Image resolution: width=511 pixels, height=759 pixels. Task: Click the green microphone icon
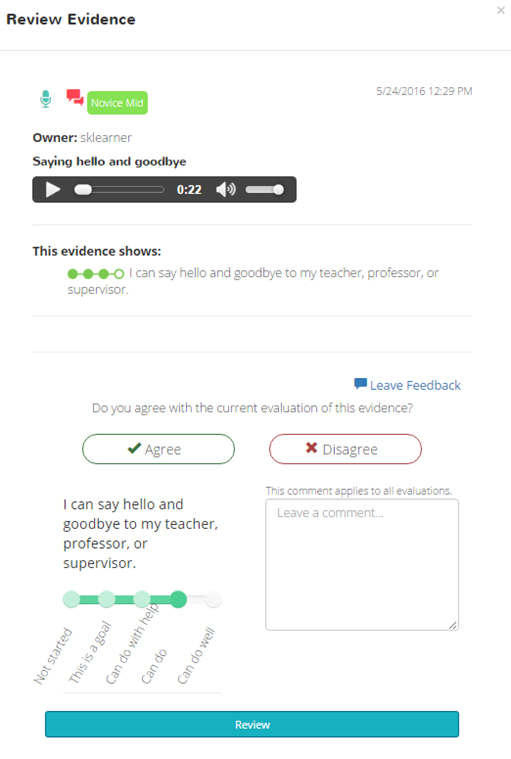(x=45, y=99)
